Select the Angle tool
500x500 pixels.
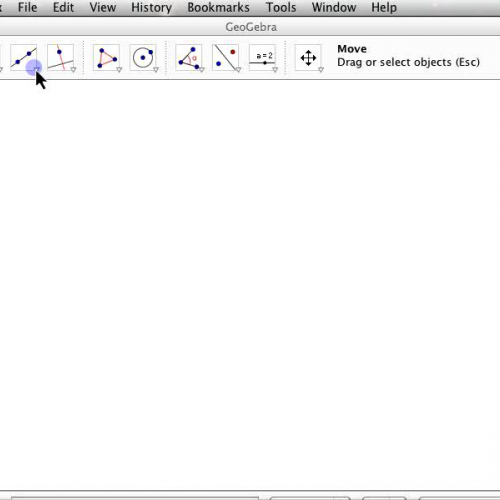189,57
